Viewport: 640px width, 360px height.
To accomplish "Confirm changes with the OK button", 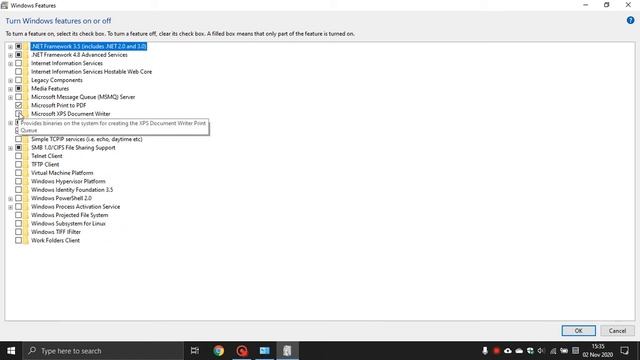I will click(578, 331).
